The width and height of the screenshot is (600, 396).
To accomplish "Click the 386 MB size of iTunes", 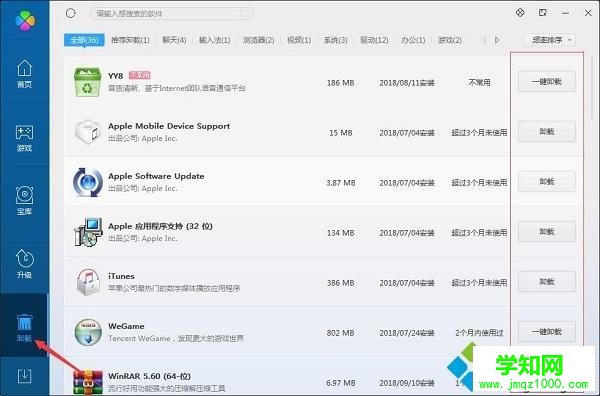I will [341, 283].
